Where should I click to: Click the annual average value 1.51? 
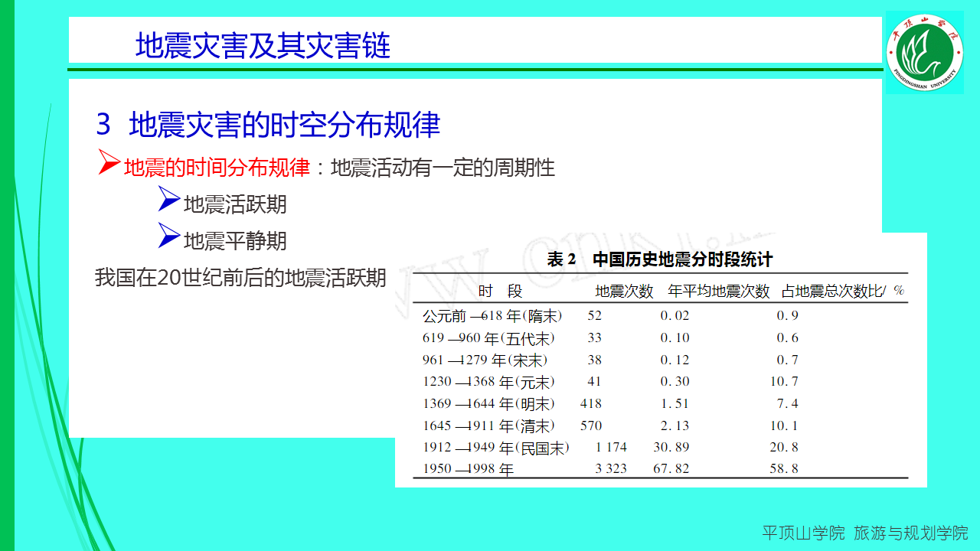675,403
